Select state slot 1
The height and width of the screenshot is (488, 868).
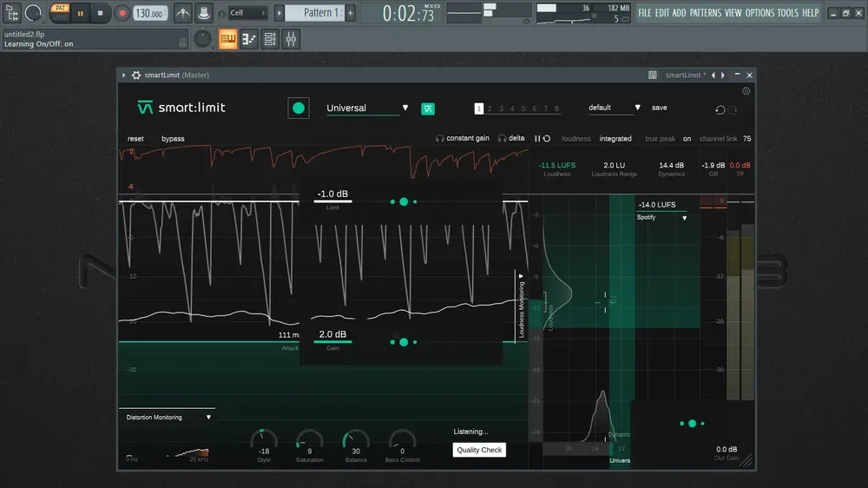click(479, 109)
